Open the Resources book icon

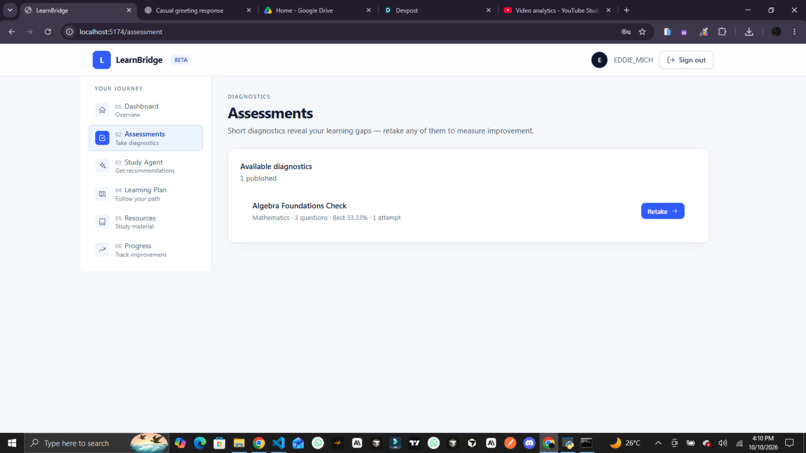[102, 222]
